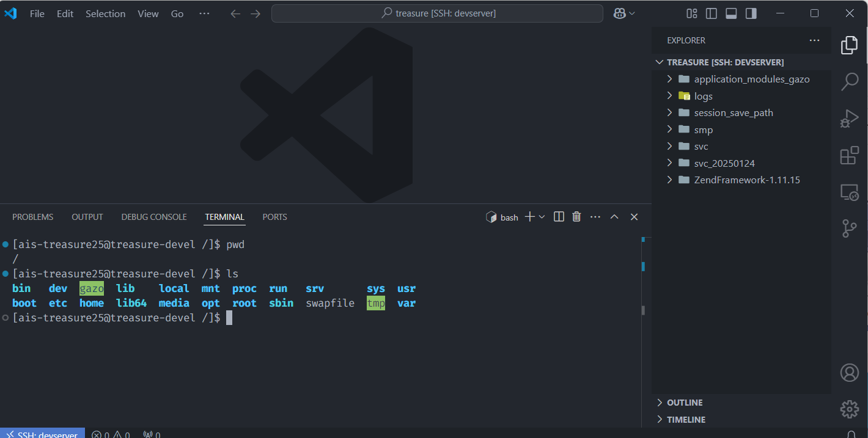Split the terminal using split icon
The image size is (868, 438).
click(559, 217)
